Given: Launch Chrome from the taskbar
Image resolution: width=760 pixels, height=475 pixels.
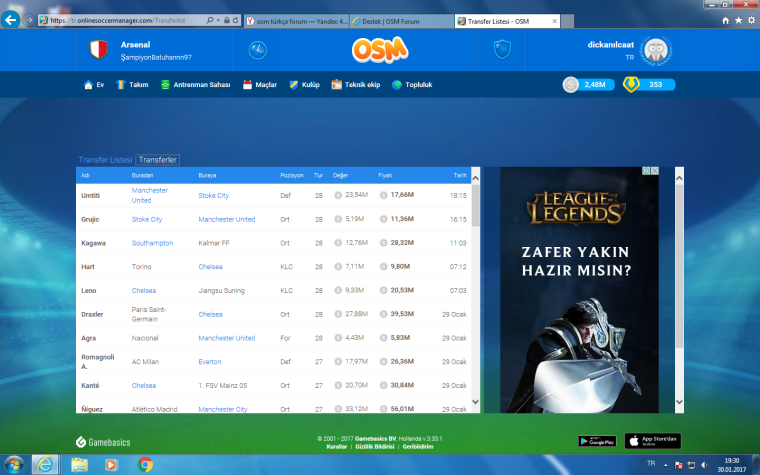Looking at the screenshot, I should pos(145,465).
